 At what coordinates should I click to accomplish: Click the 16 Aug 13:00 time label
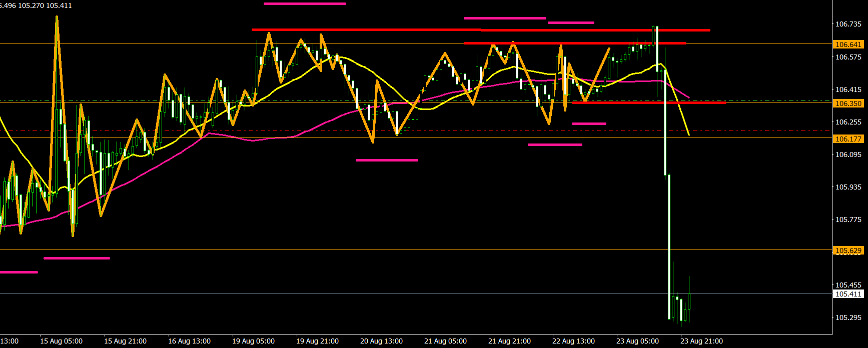point(189,341)
